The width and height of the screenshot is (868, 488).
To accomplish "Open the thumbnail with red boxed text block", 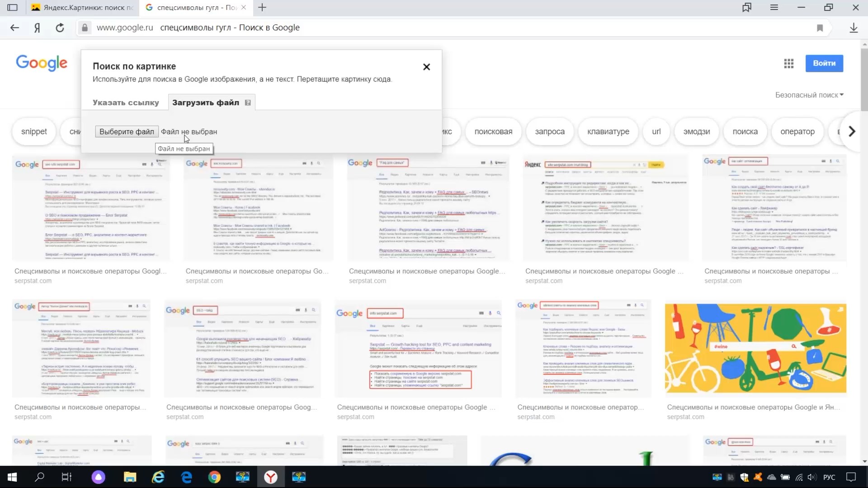I will pyautogui.click(x=418, y=348).
